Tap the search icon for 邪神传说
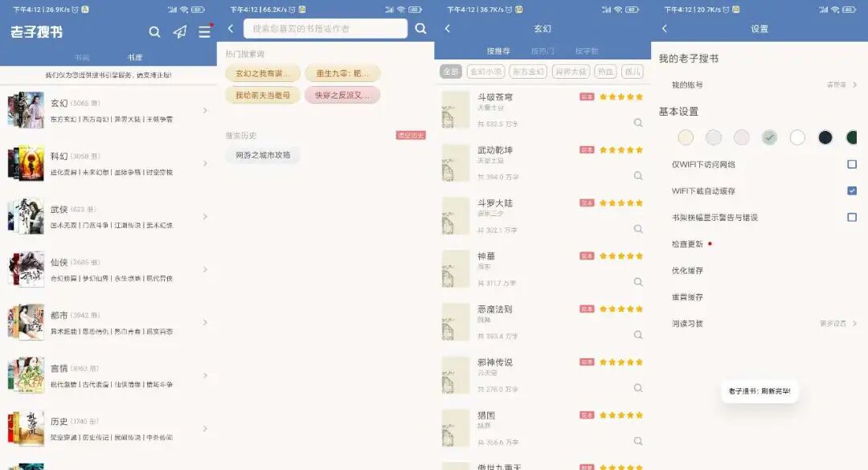Image resolution: width=868 pixels, height=470 pixels. pos(637,388)
